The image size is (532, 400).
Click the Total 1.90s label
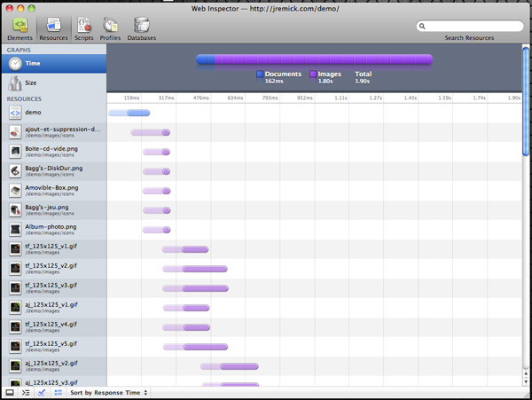[x=363, y=77]
